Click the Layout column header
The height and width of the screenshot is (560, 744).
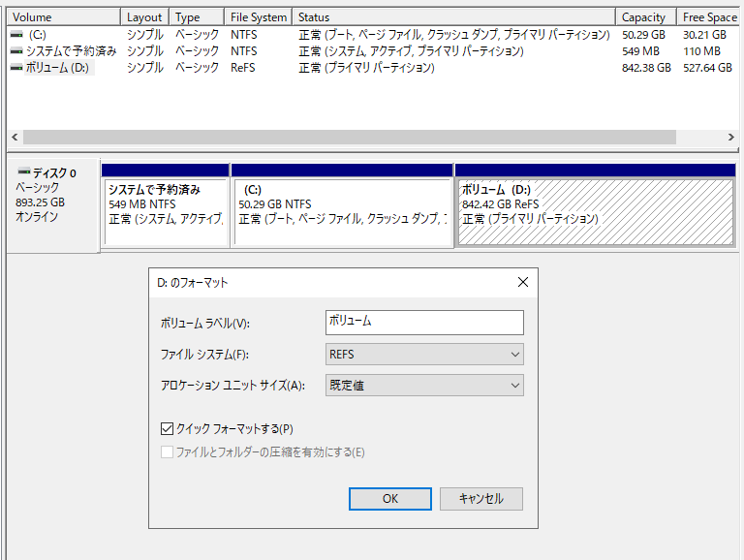pyautogui.click(x=144, y=17)
